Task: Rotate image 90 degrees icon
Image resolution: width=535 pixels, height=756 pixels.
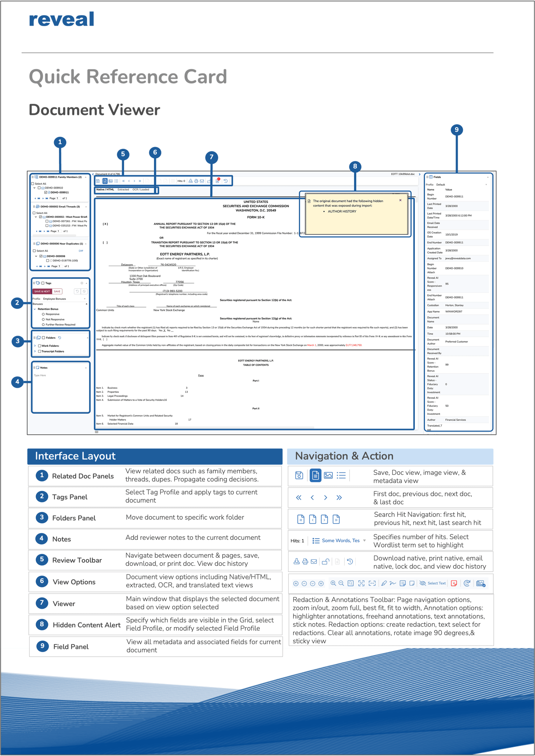Action: [x=467, y=583]
